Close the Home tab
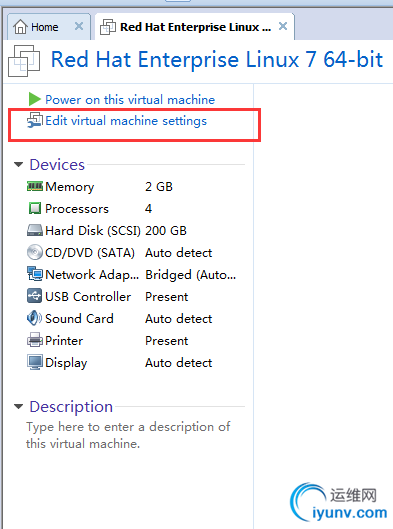 [x=79, y=26]
